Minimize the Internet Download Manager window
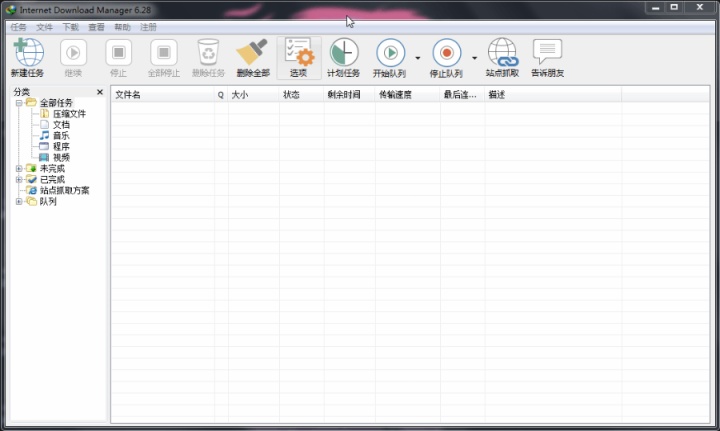Screen dimensions: 720x431 [x=656, y=7]
